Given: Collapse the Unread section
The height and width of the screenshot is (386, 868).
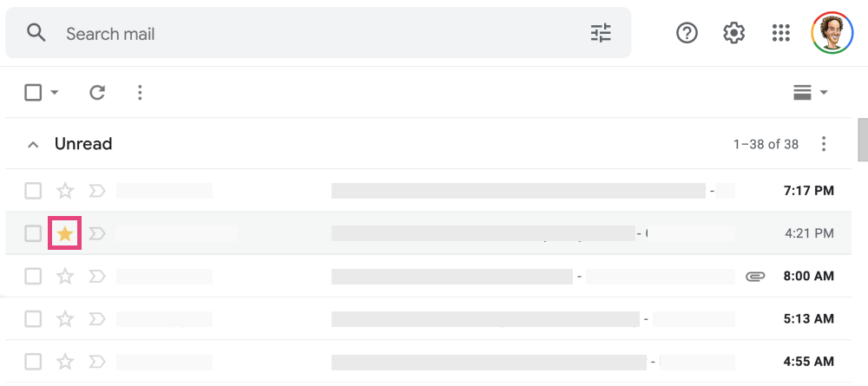Looking at the screenshot, I should (33, 145).
